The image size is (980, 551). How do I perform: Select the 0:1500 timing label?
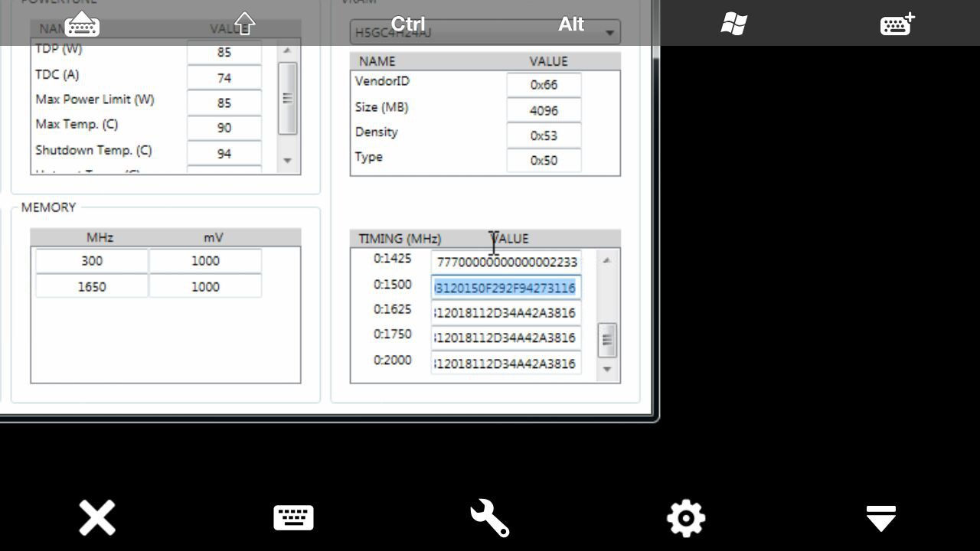click(392, 284)
